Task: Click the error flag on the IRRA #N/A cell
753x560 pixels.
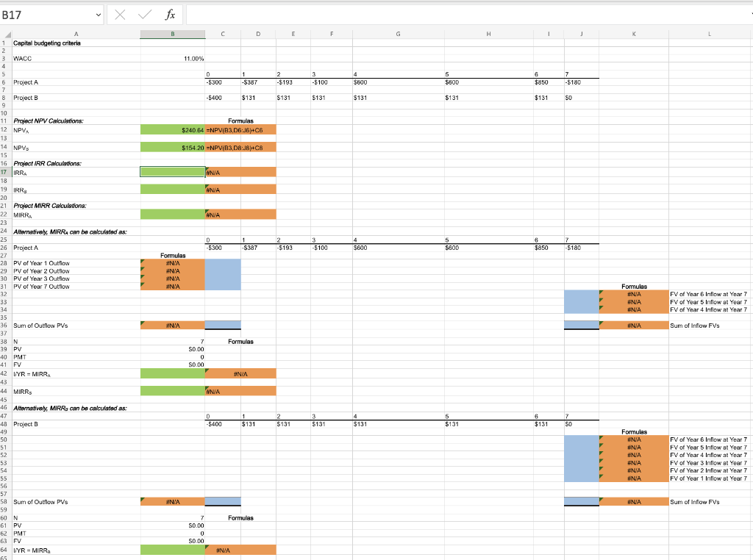Action: coord(206,169)
